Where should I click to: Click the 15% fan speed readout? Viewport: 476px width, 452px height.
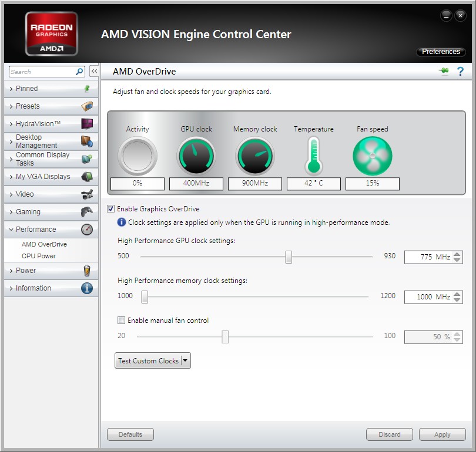(373, 183)
